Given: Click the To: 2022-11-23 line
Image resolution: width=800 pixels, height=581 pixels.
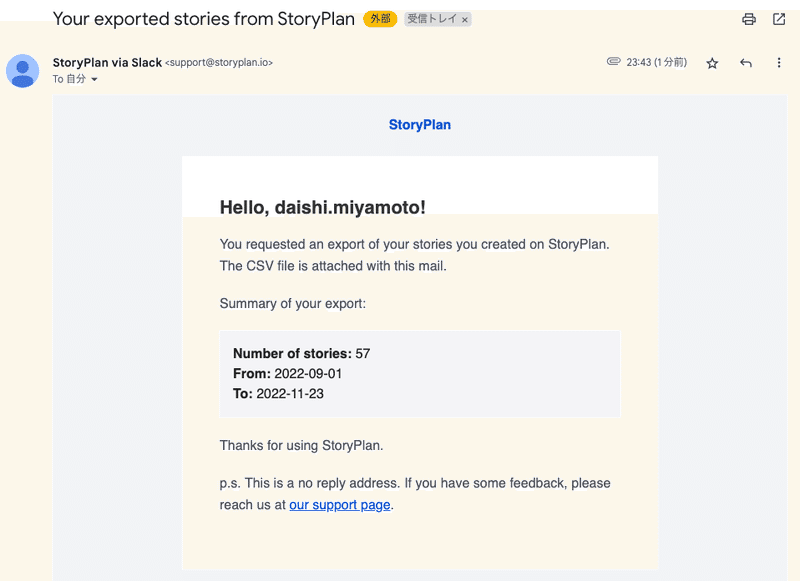Looking at the screenshot, I should pyautogui.click(x=278, y=394).
